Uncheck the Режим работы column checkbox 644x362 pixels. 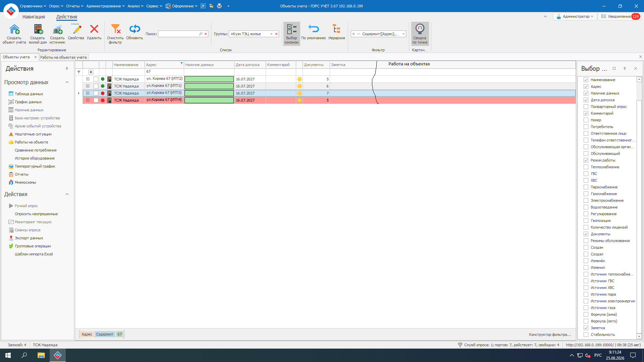(x=586, y=160)
